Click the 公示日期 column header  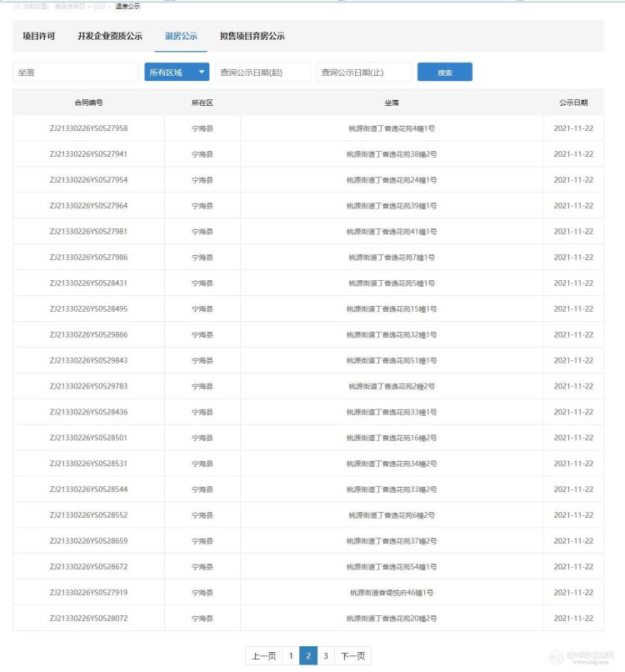coord(572,103)
